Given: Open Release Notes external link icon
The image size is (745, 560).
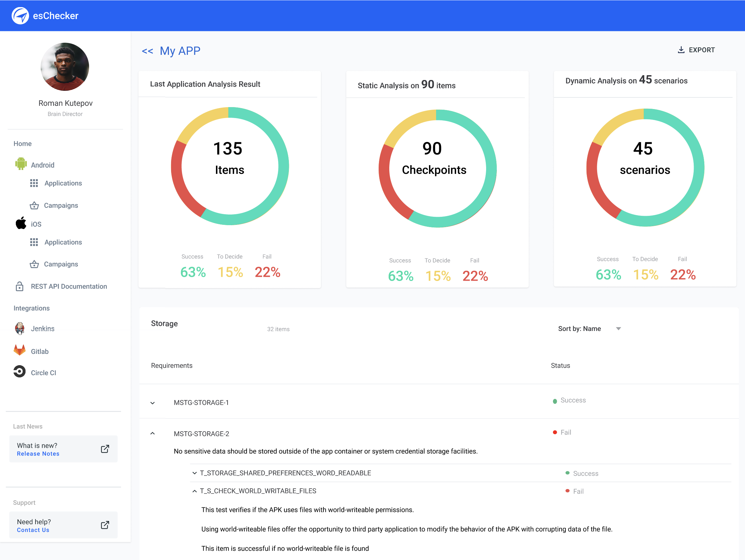Looking at the screenshot, I should tap(105, 449).
